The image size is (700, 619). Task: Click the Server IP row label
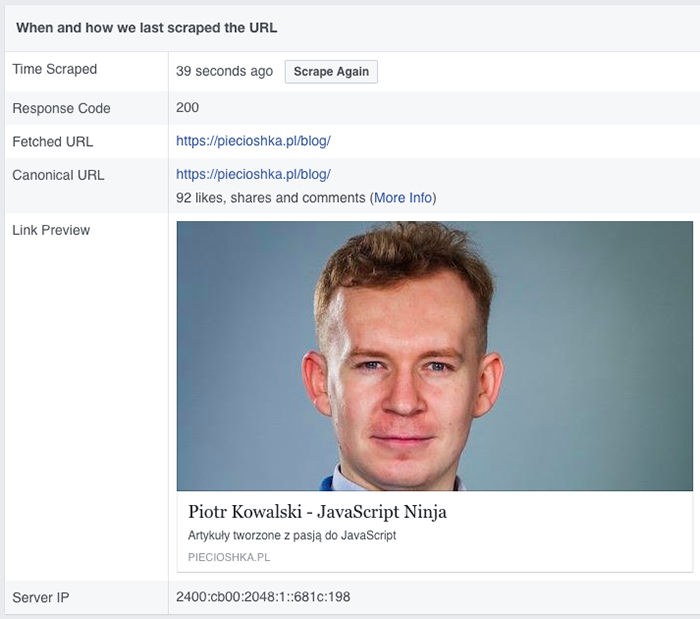click(40, 598)
